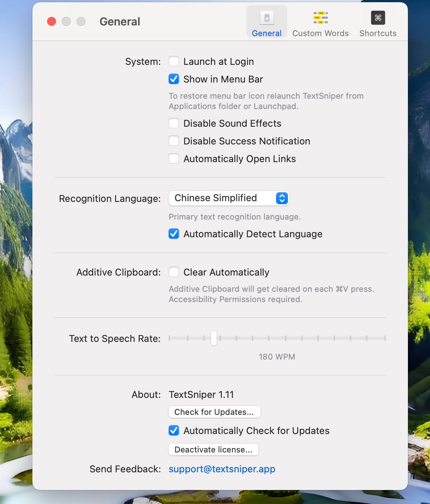Click the Recognition Language label
Viewport: 430px width, 504px height.
pyautogui.click(x=110, y=199)
